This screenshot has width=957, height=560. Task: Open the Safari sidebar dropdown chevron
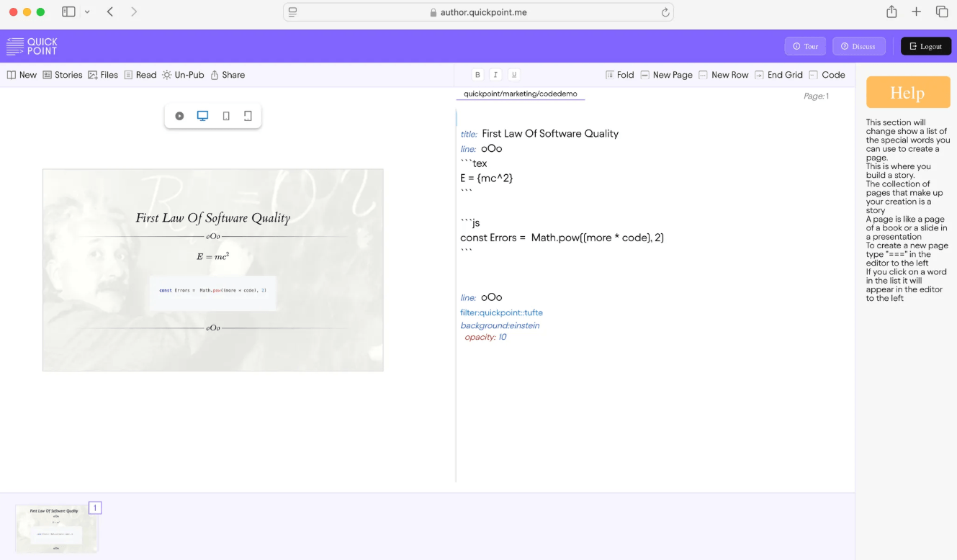coord(87,12)
